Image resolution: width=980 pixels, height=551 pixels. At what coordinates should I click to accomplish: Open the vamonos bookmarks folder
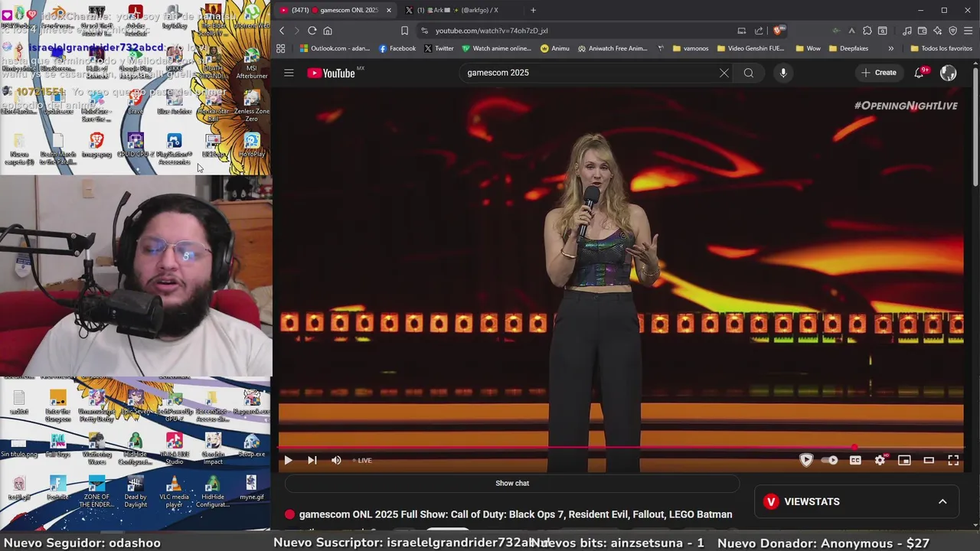tap(691, 48)
